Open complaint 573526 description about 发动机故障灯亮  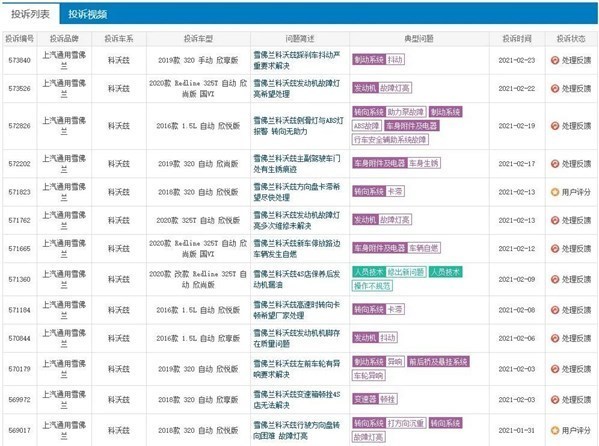(x=297, y=88)
